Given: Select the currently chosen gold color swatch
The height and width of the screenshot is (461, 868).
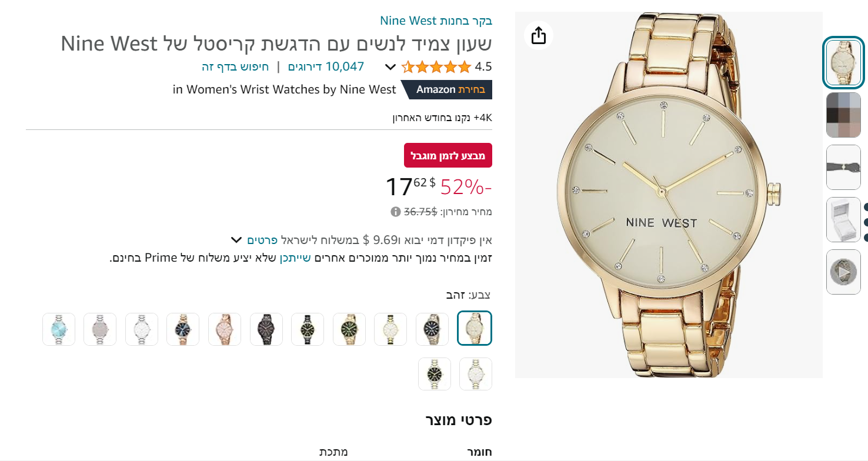Looking at the screenshot, I should click(x=475, y=328).
